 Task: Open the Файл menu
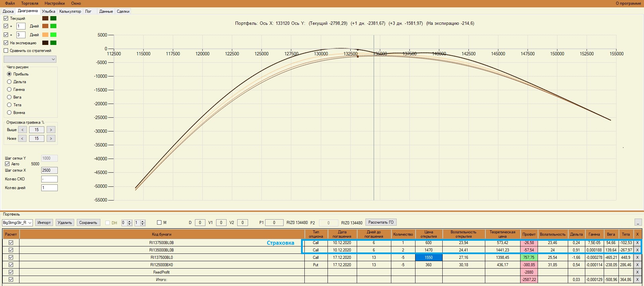10,3
